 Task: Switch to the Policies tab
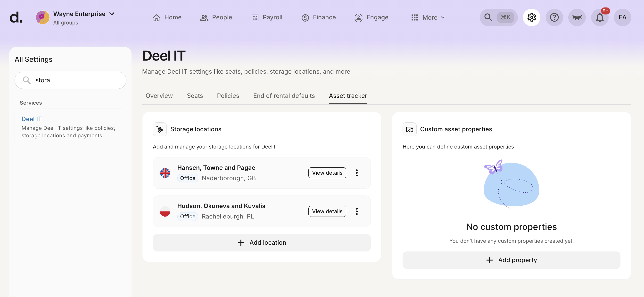coord(228,96)
